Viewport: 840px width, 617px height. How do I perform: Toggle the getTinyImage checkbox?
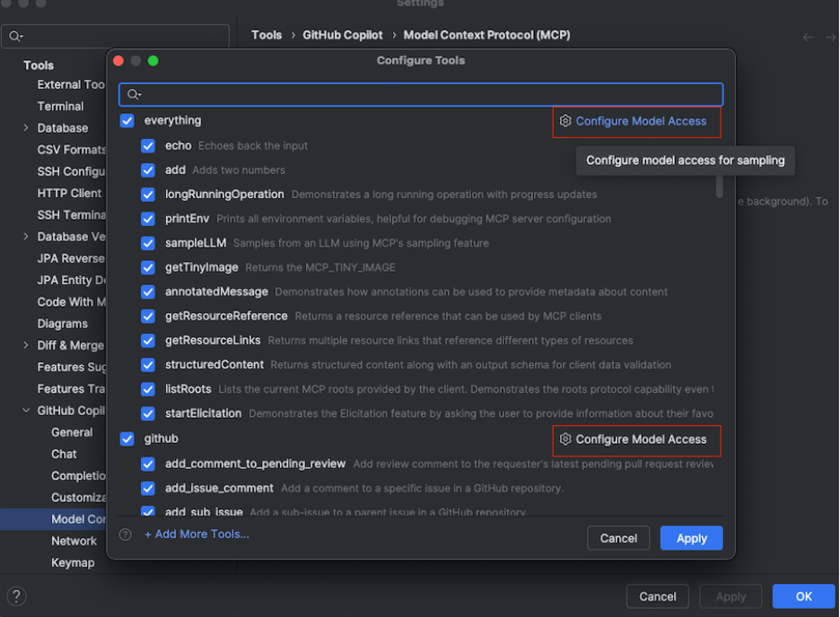coord(148,267)
